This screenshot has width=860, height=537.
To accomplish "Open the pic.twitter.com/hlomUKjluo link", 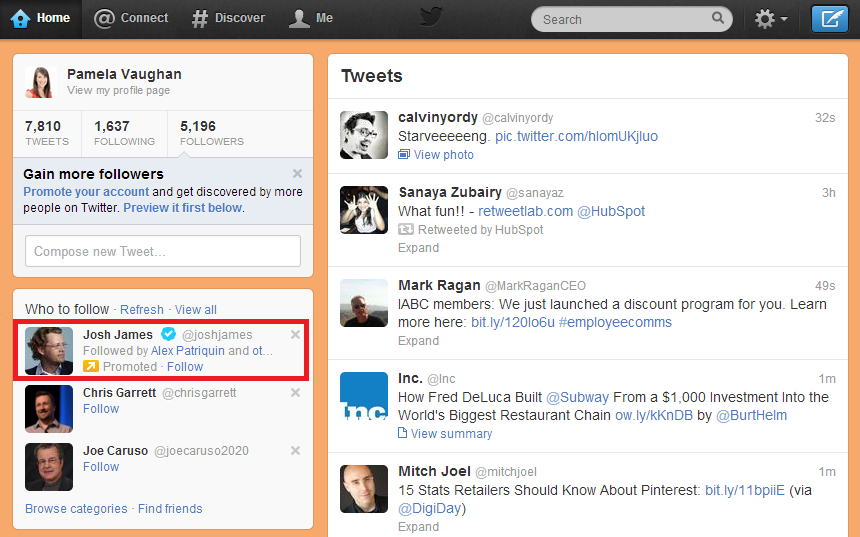I will (576, 137).
